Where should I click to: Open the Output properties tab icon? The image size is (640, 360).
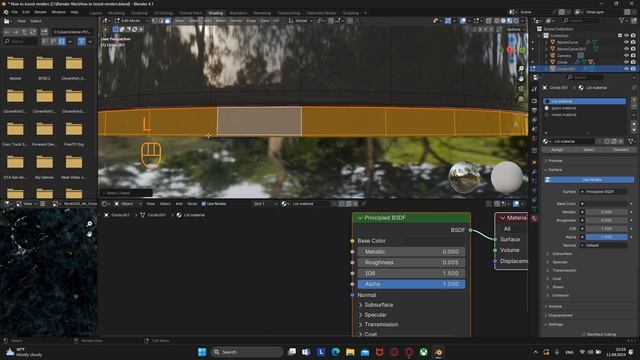tap(534, 110)
